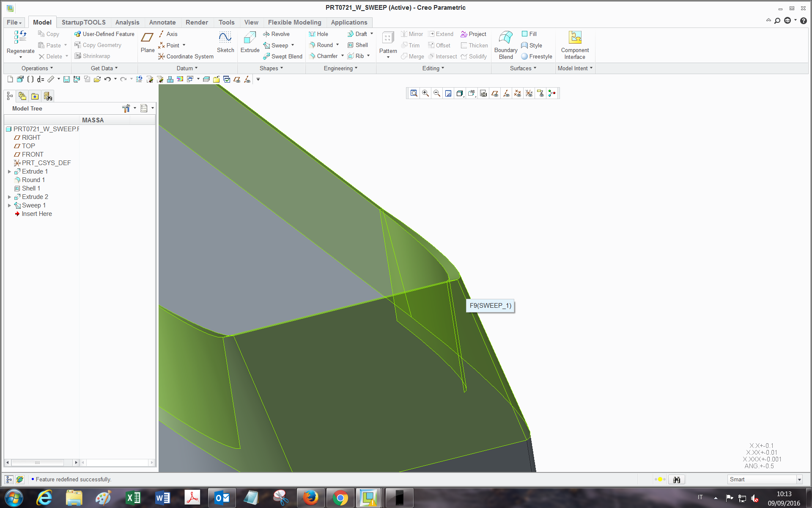
Task: Open the Boundary Blend tool
Action: pyautogui.click(x=505, y=38)
